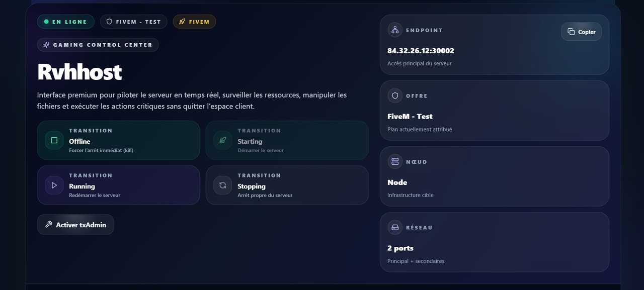Force kill the server via Offline card
Screen dimensions: 644x290
119,140
